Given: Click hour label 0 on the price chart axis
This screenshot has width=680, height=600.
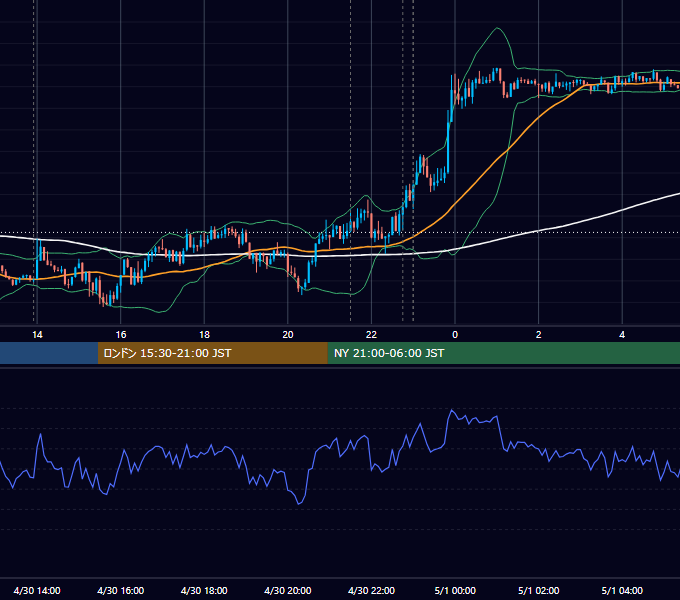Looking at the screenshot, I should (455, 335).
